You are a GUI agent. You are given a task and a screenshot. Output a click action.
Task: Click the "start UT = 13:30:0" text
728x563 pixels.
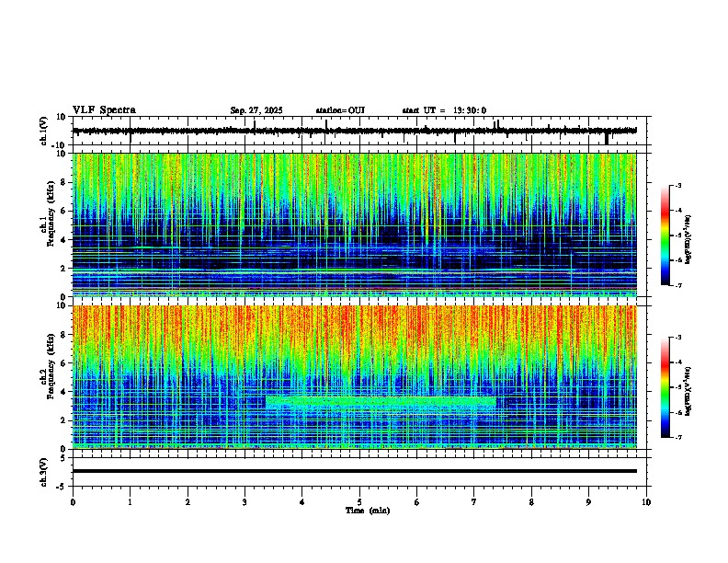(444, 110)
